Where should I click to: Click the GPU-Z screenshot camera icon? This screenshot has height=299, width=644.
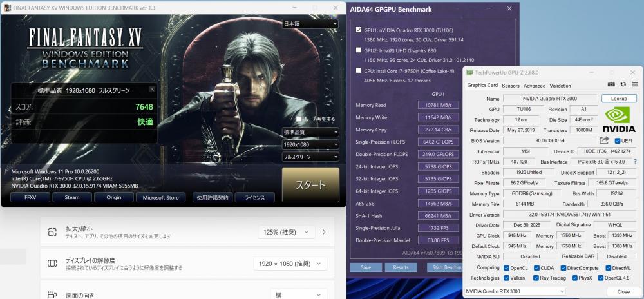[611, 84]
